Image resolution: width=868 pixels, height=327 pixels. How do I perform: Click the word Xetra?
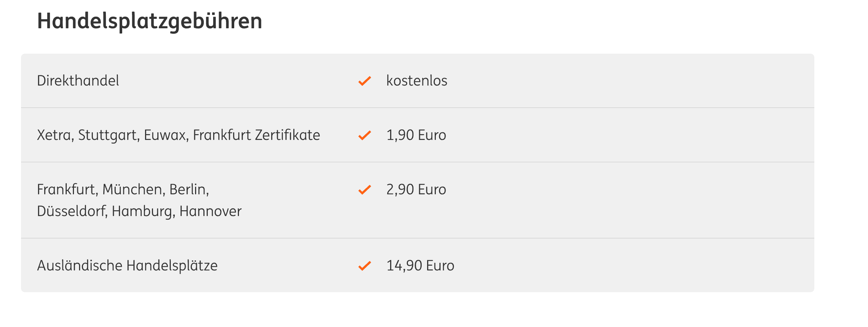click(x=54, y=135)
